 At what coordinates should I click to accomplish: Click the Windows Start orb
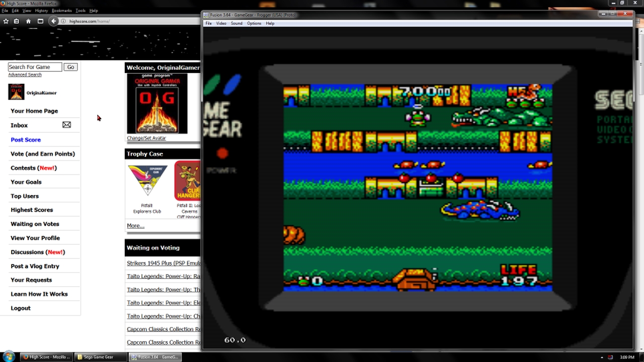coord(9,356)
